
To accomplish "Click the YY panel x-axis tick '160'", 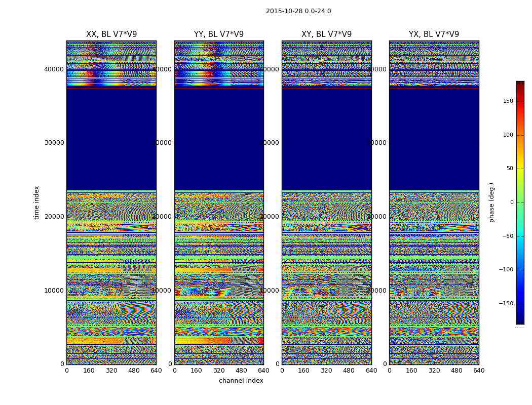I will (x=197, y=371).
